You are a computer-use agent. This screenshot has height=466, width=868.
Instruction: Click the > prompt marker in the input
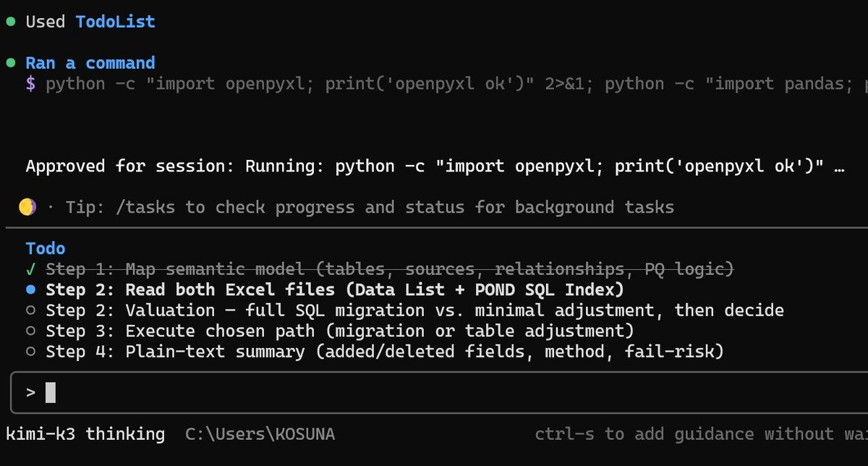tap(30, 393)
